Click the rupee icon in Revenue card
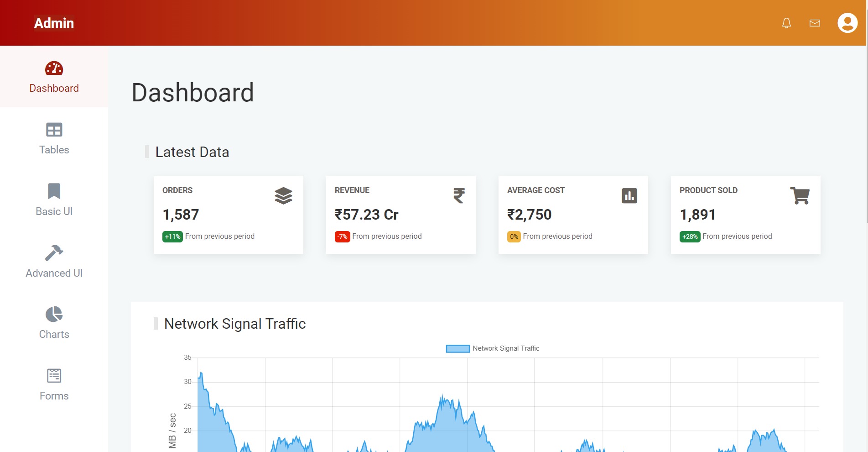This screenshot has width=868, height=452. tap(459, 196)
